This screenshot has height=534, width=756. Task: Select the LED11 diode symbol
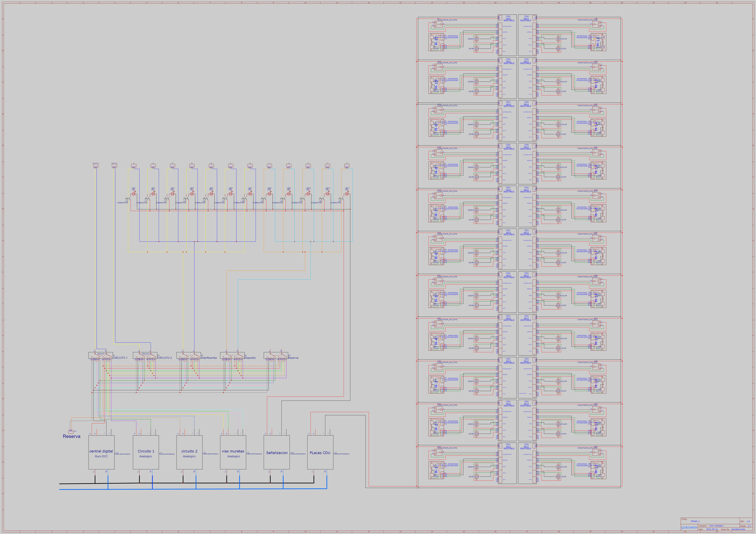click(347, 194)
